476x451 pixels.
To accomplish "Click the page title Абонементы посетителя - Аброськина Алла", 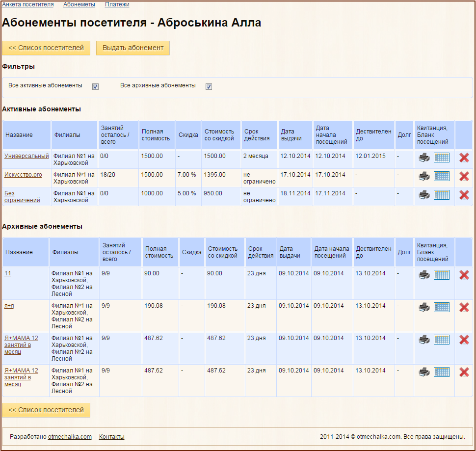I will tap(132, 23).
